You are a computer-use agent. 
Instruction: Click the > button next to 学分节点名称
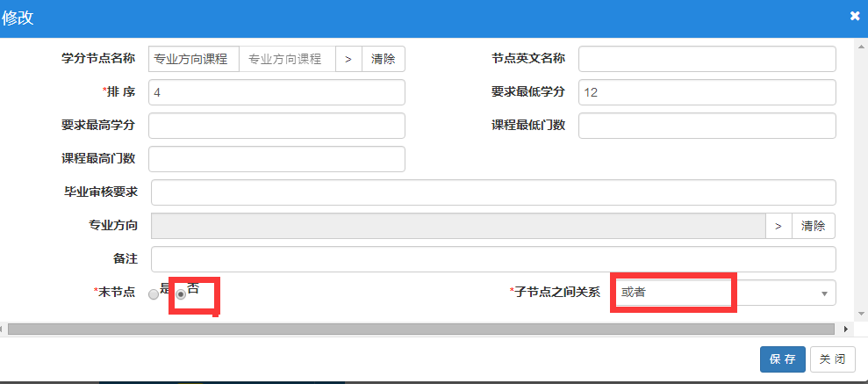348,59
